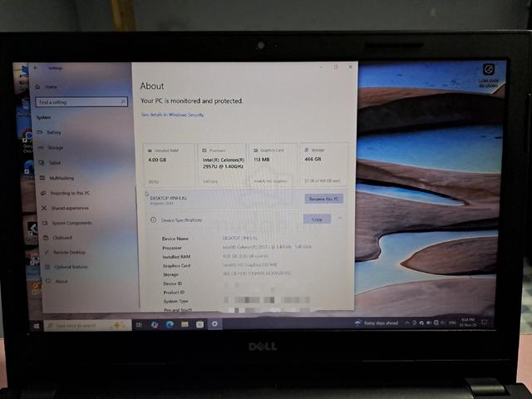Maximize the Settings window
This screenshot has height=399, width=532.
(336, 67)
